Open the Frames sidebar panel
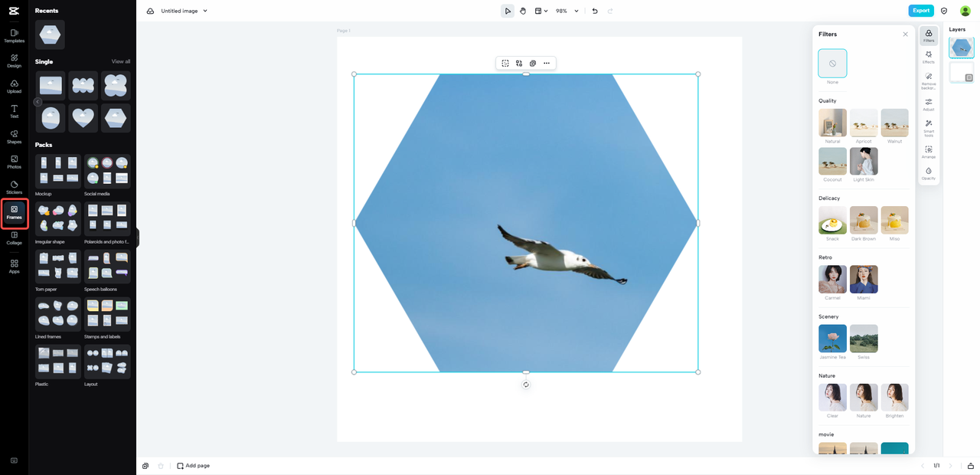 pyautogui.click(x=14, y=213)
